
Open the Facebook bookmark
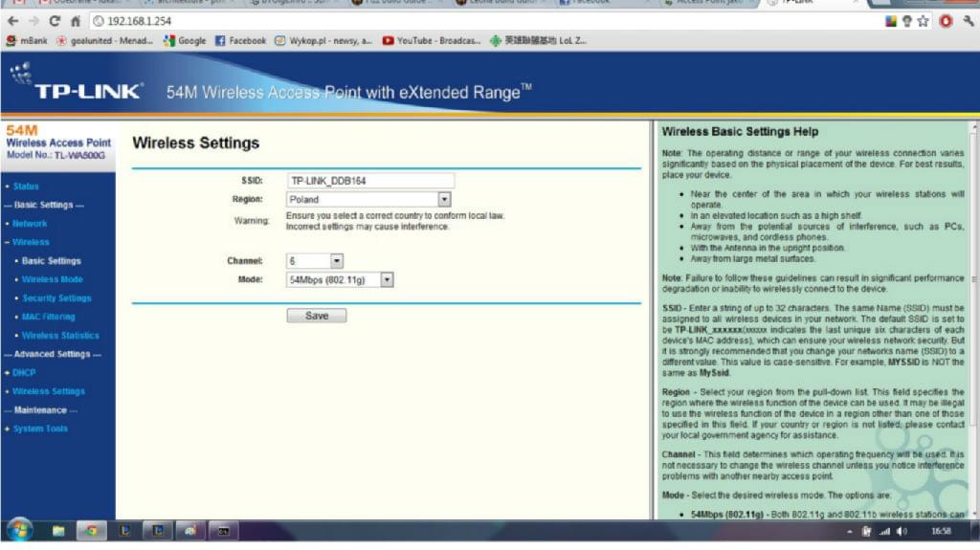click(x=240, y=40)
